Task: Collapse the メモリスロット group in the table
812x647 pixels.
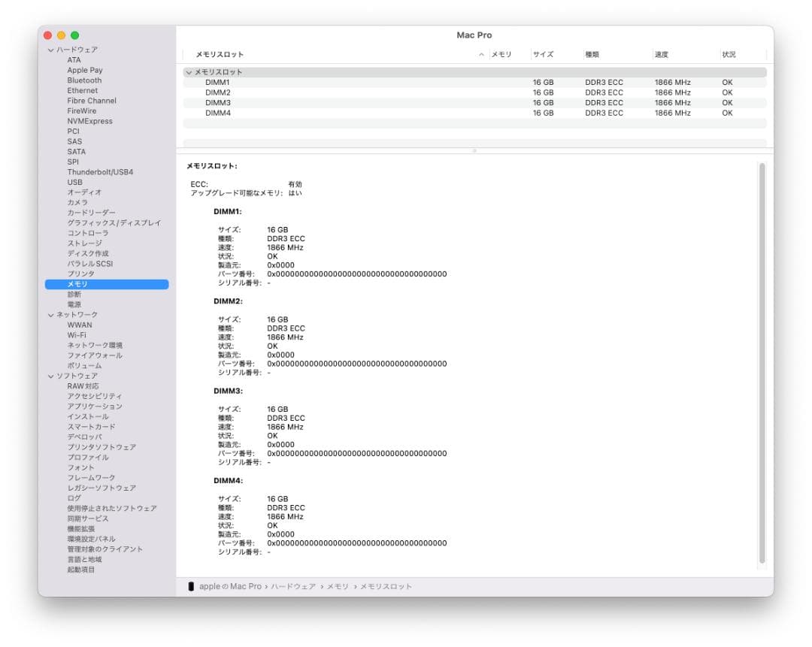Action: pos(188,72)
